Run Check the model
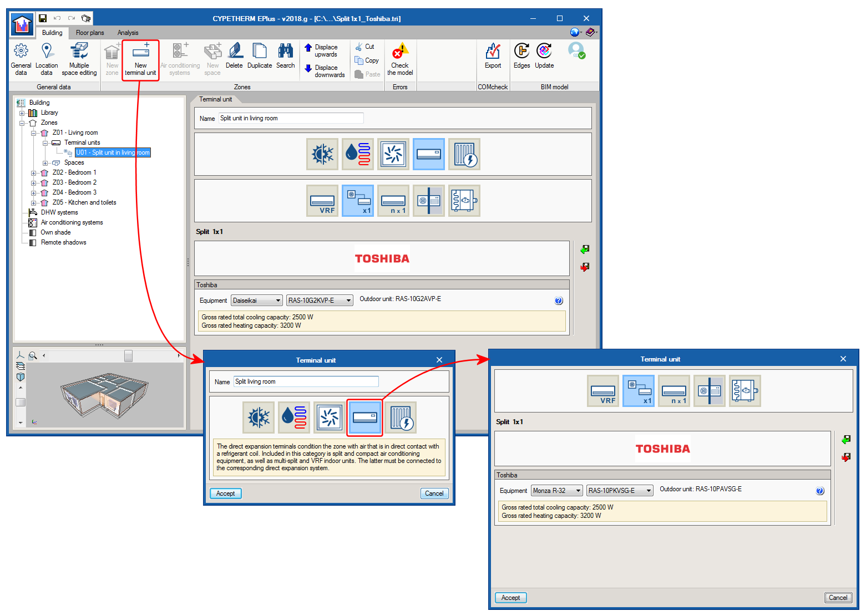The height and width of the screenshot is (616, 866). [x=400, y=59]
